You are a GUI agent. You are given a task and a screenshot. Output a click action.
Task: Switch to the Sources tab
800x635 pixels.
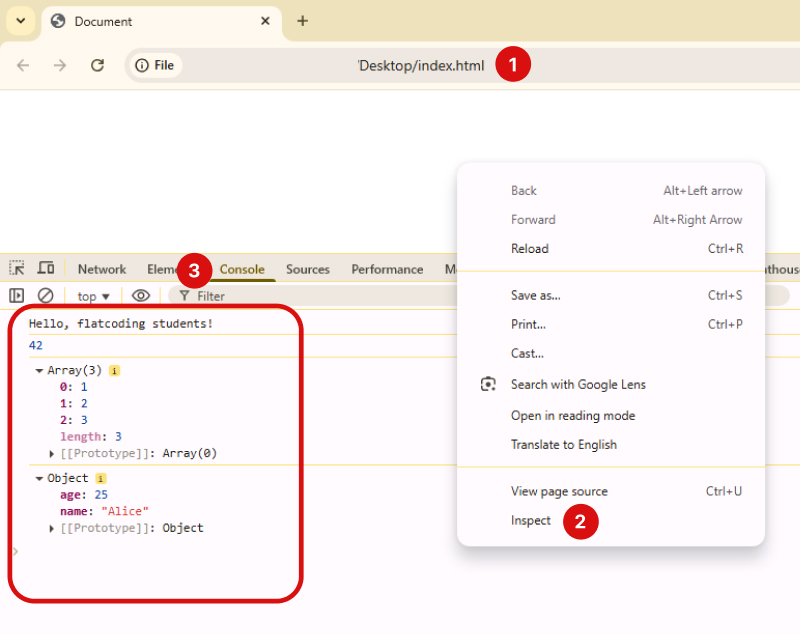308,269
